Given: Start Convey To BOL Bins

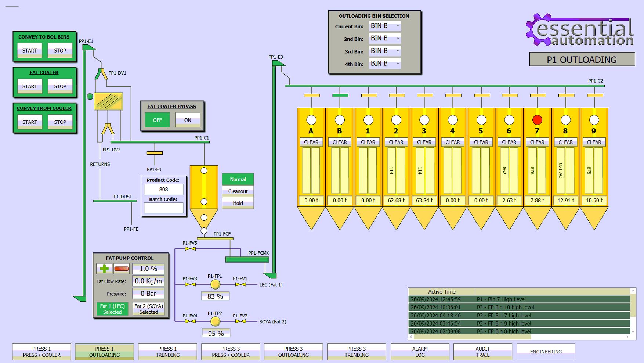Looking at the screenshot, I should (30, 51).
